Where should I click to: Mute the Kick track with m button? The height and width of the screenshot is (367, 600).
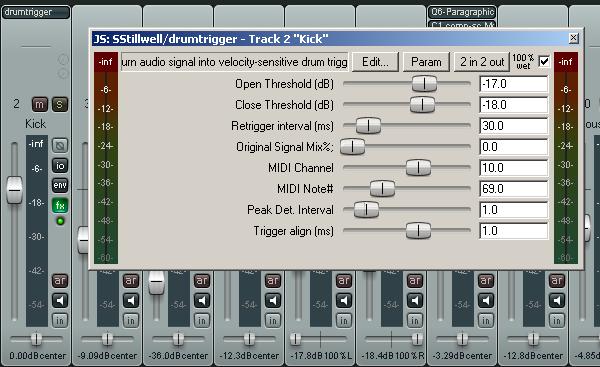[x=40, y=104]
